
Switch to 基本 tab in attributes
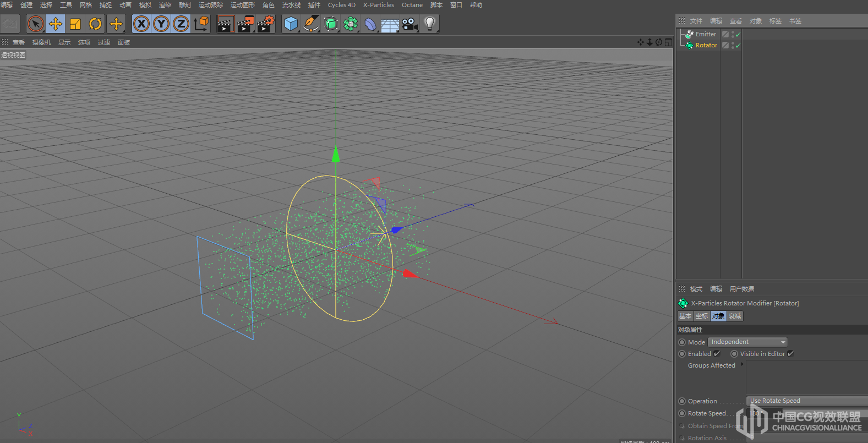click(x=685, y=316)
